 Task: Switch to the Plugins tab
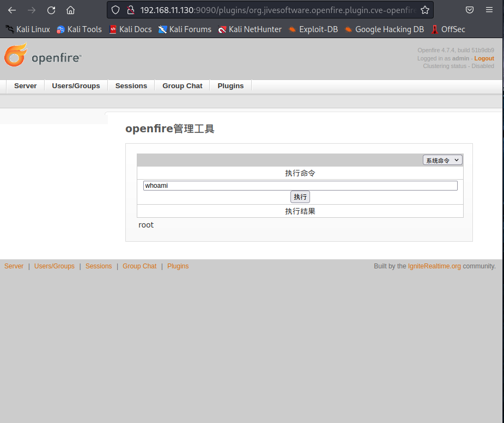pyautogui.click(x=230, y=86)
